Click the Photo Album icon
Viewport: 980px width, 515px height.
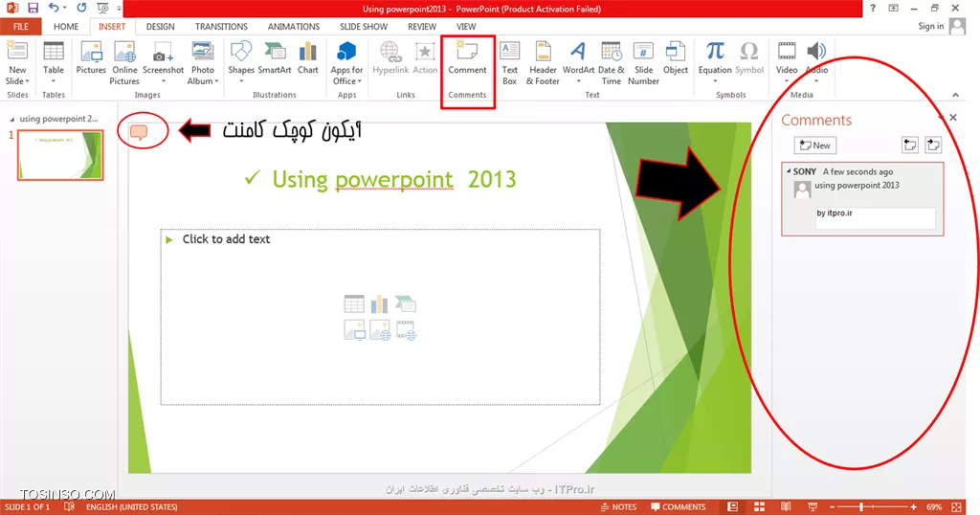(203, 52)
